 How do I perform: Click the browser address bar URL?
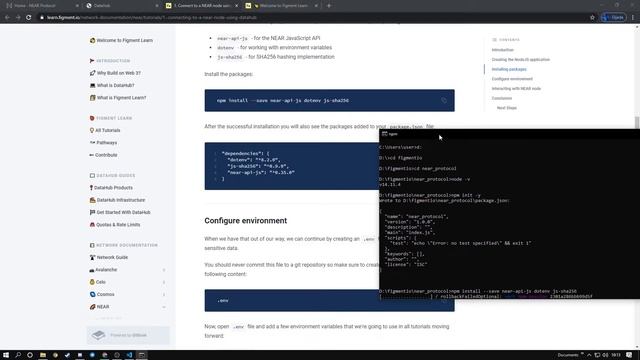click(x=152, y=18)
